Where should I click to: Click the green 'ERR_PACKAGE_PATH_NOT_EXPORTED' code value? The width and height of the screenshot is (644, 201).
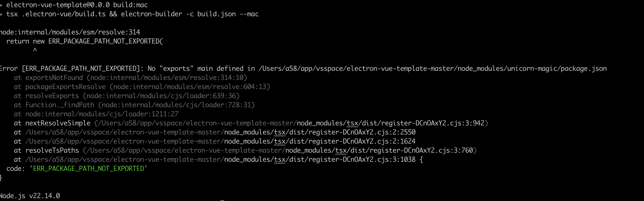[88, 169]
